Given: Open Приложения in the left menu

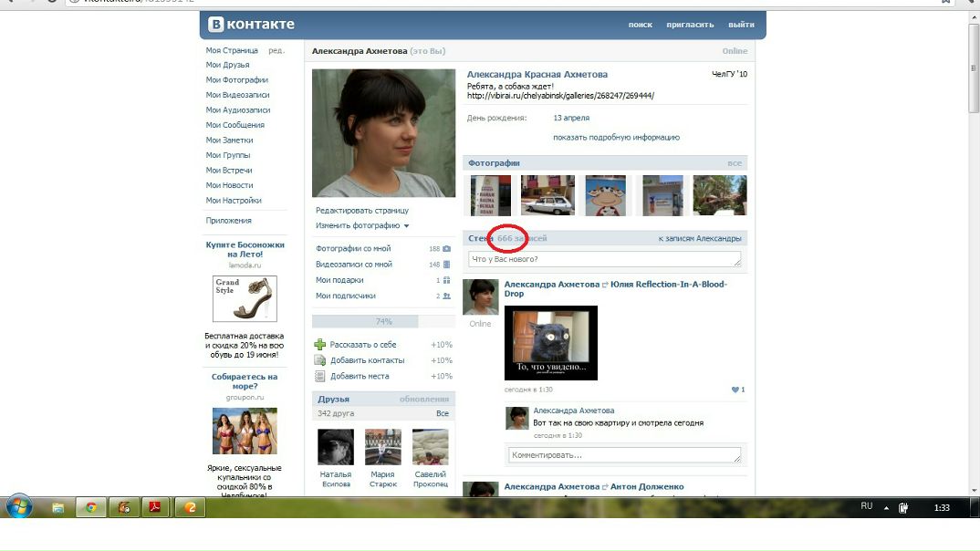Looking at the screenshot, I should [x=229, y=221].
